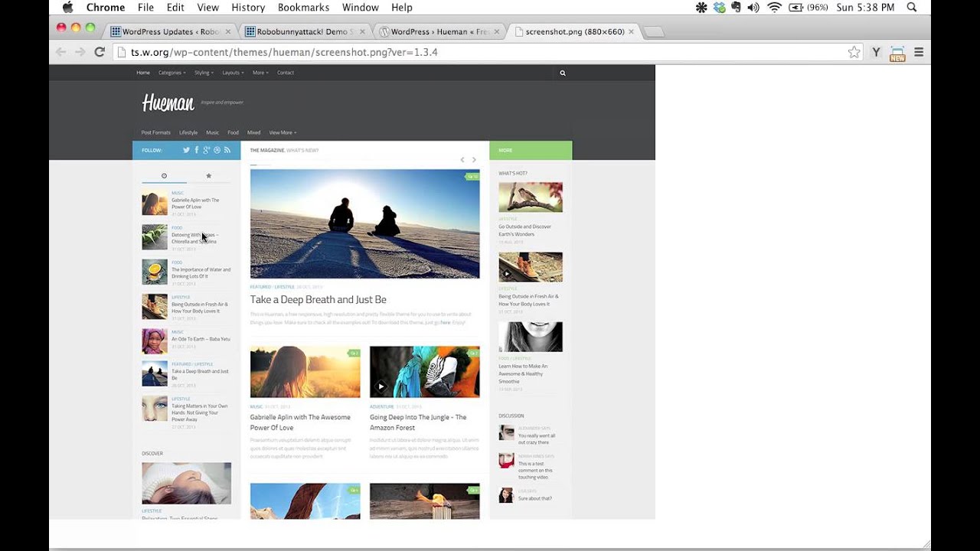
Task: Click the Contact link in the top nav
Action: (286, 73)
